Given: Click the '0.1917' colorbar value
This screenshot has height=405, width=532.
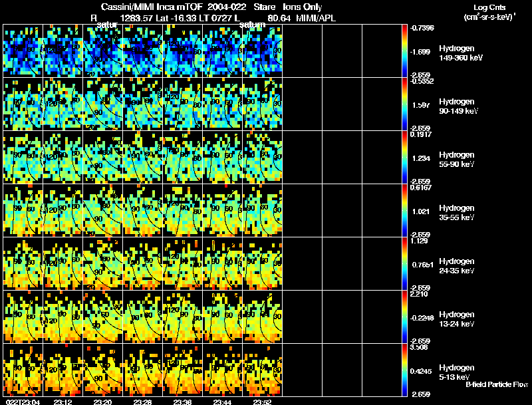Looking at the screenshot, I should [x=421, y=134].
